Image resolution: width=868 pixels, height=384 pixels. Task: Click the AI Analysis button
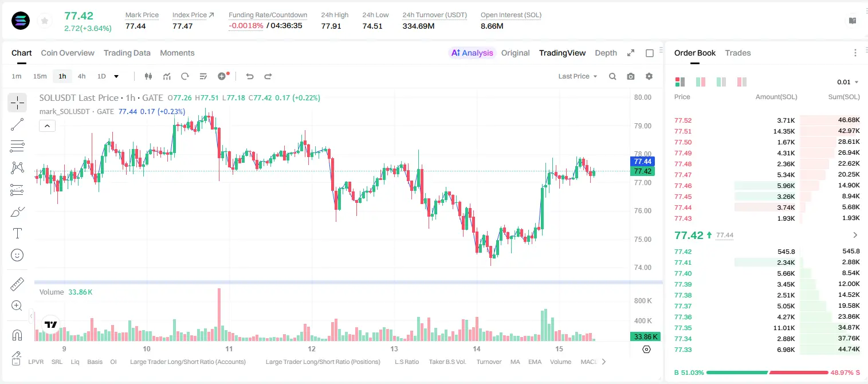tap(472, 53)
